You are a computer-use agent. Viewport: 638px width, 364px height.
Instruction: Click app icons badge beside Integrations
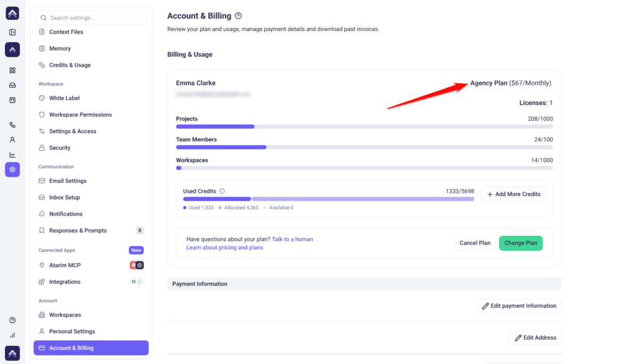pyautogui.click(x=136, y=281)
